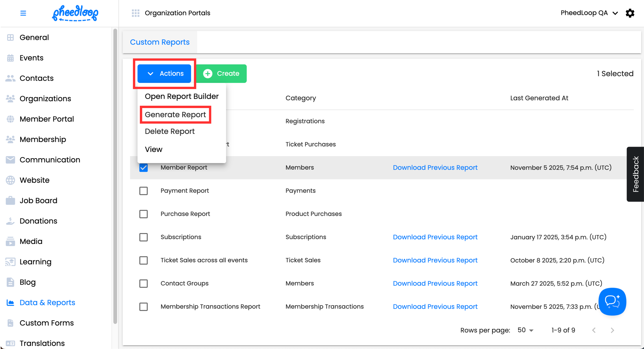
Task: Click the Job Board briefcase icon
Action: point(10,201)
